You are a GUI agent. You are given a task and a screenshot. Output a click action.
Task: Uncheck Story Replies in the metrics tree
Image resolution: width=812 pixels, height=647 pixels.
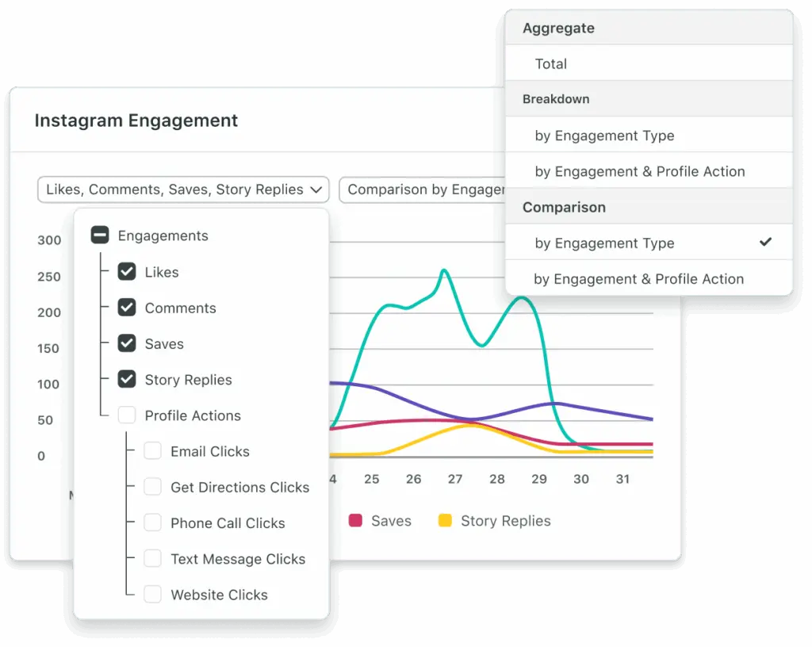coord(127,379)
